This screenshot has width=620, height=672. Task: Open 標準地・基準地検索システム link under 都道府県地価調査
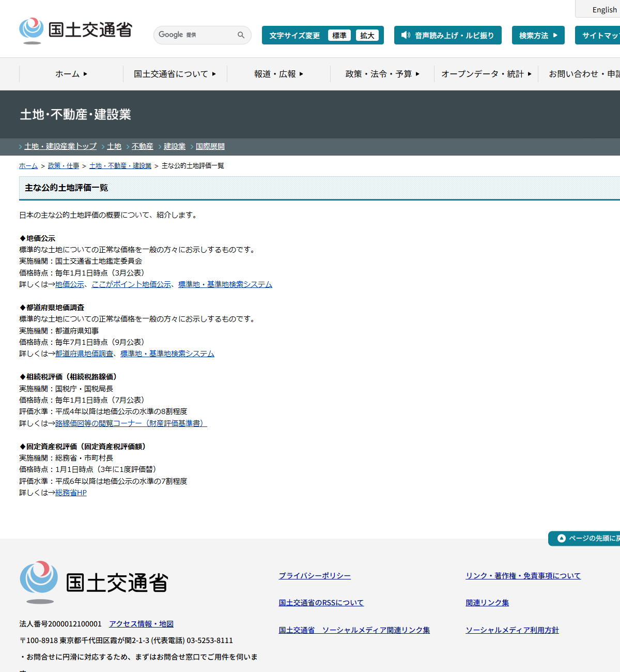167,354
